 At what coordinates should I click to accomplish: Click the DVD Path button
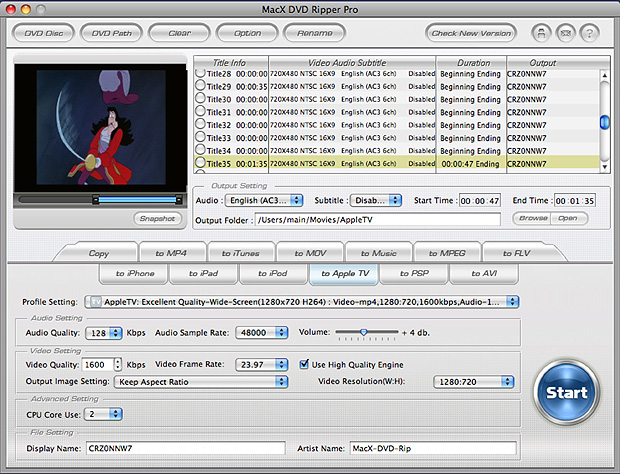pos(112,33)
